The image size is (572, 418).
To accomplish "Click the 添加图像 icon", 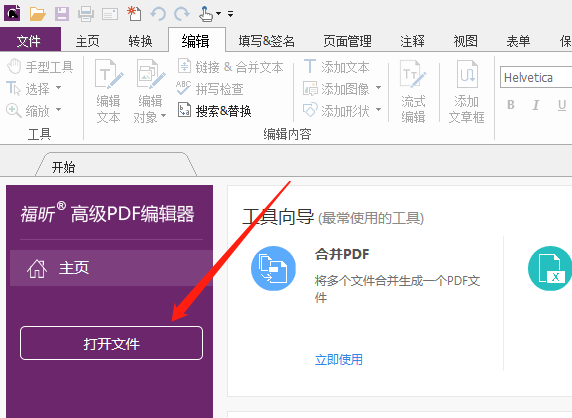I will (x=310, y=89).
